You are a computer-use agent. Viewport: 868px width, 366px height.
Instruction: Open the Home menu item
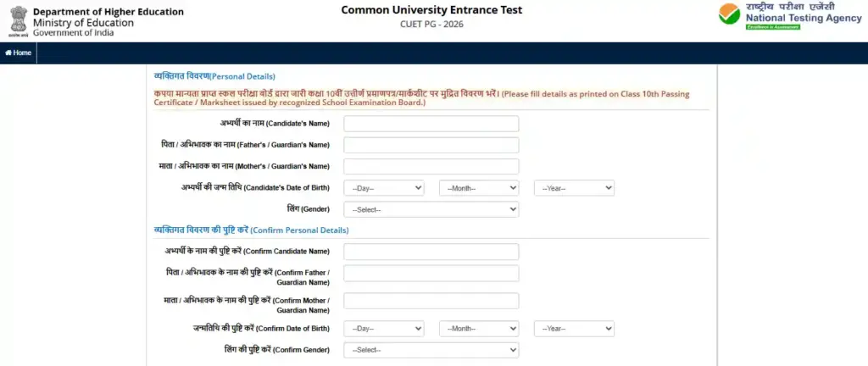[x=19, y=53]
